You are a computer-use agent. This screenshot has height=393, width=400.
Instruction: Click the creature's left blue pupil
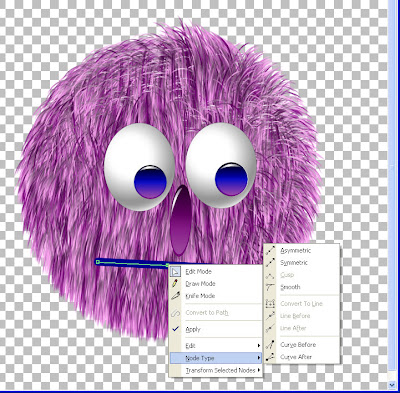pos(150,182)
